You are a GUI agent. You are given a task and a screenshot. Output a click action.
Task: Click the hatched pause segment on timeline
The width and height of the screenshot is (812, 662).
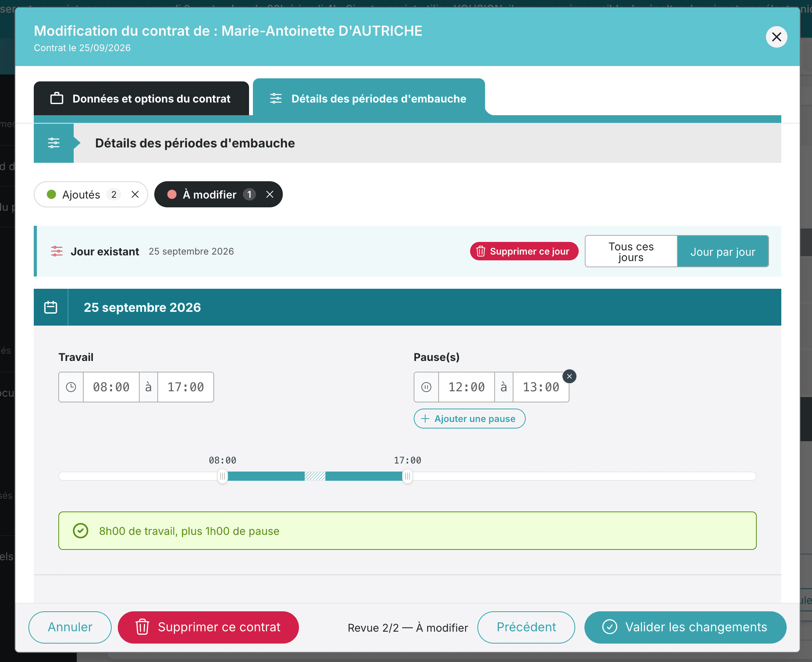pyautogui.click(x=315, y=476)
